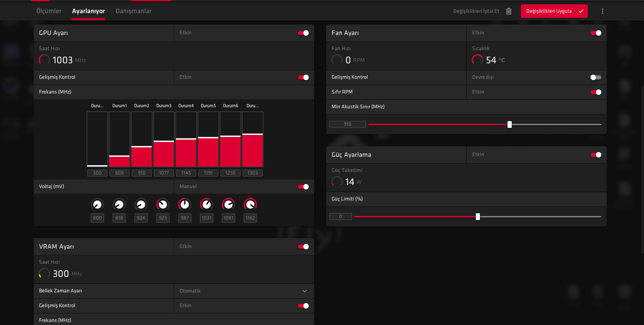Click the voltage field showing 800
644x325 pixels.
97,218
